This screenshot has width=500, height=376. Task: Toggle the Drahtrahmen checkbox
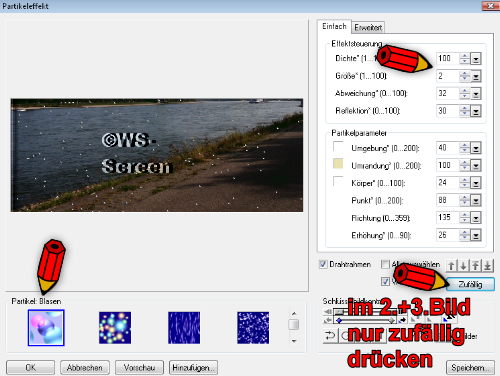pos(323,264)
